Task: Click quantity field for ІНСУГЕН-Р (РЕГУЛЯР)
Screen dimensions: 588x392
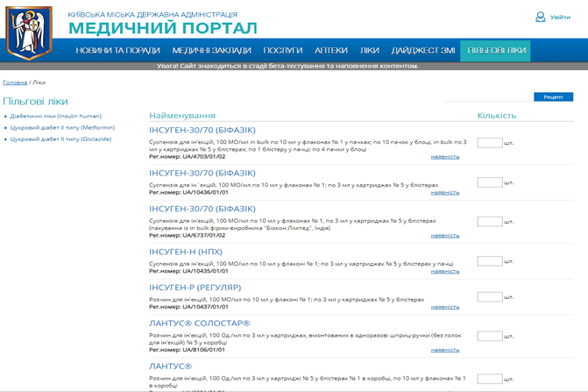Action: [490, 297]
